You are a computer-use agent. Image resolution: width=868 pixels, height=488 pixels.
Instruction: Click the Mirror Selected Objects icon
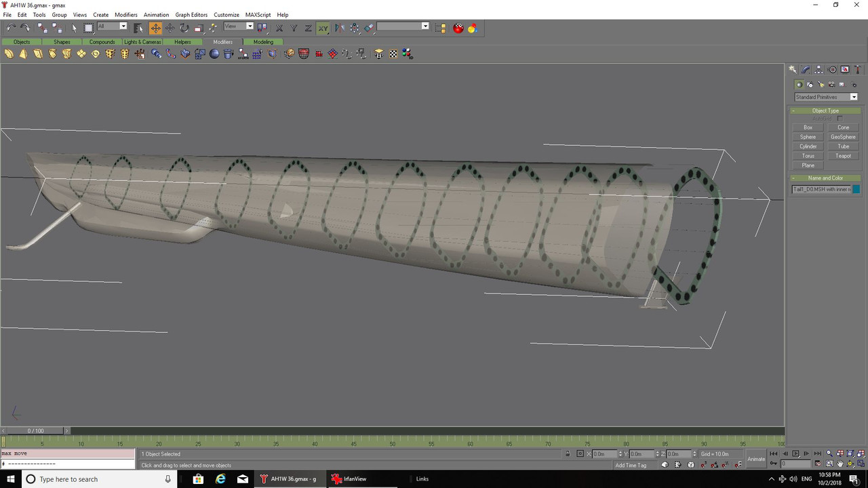coord(340,28)
